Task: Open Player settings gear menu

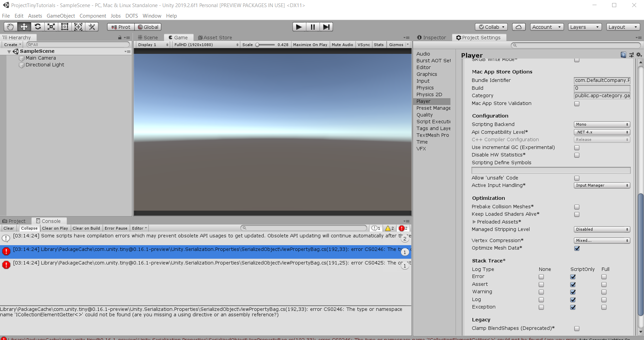Action: tap(639, 55)
